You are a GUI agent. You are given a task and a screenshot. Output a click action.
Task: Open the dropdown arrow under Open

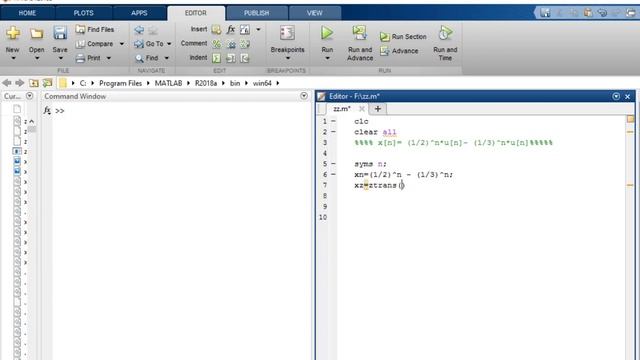pos(37,58)
